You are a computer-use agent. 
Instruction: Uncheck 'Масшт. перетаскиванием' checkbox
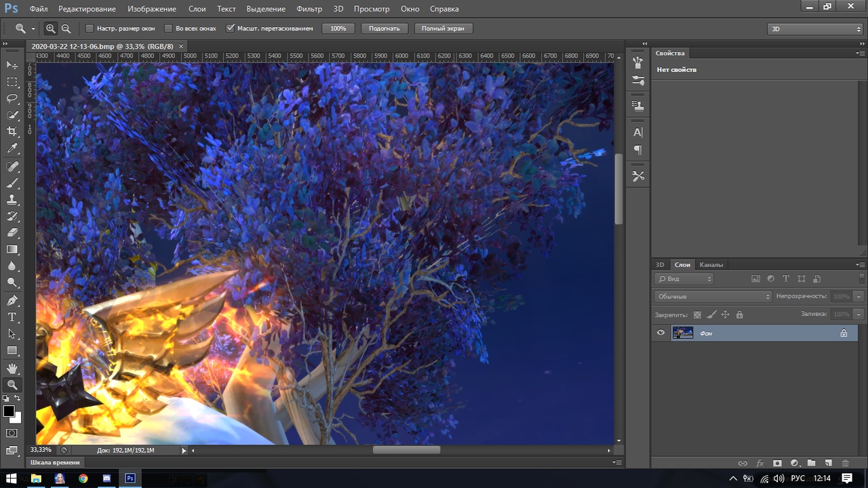230,28
